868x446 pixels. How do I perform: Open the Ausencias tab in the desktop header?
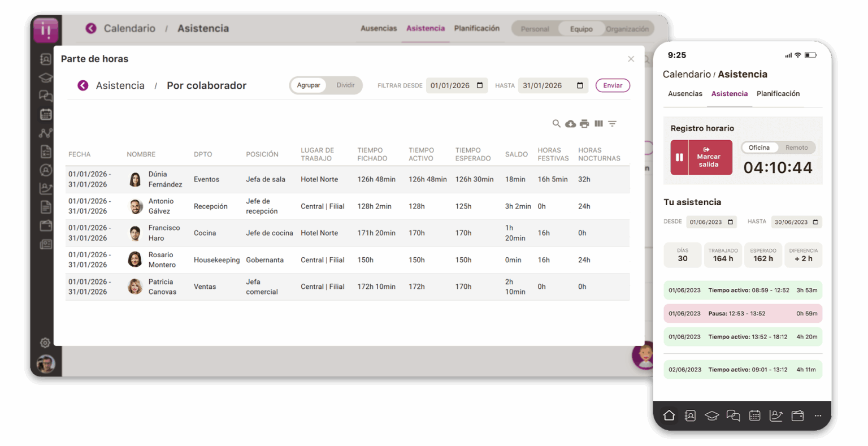(x=379, y=28)
